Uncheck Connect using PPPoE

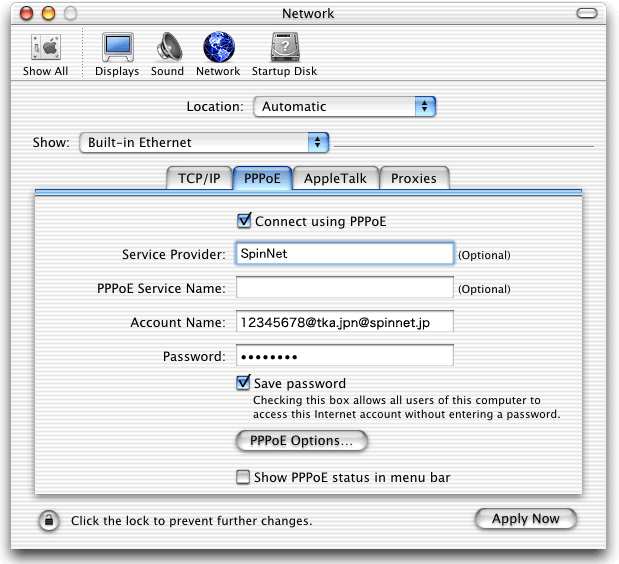point(244,221)
